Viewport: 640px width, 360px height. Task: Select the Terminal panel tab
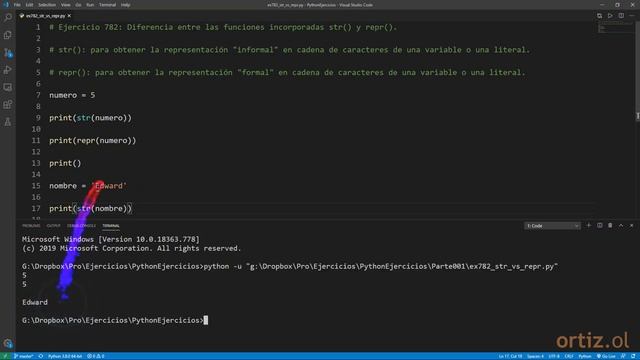pyautogui.click(x=111, y=226)
